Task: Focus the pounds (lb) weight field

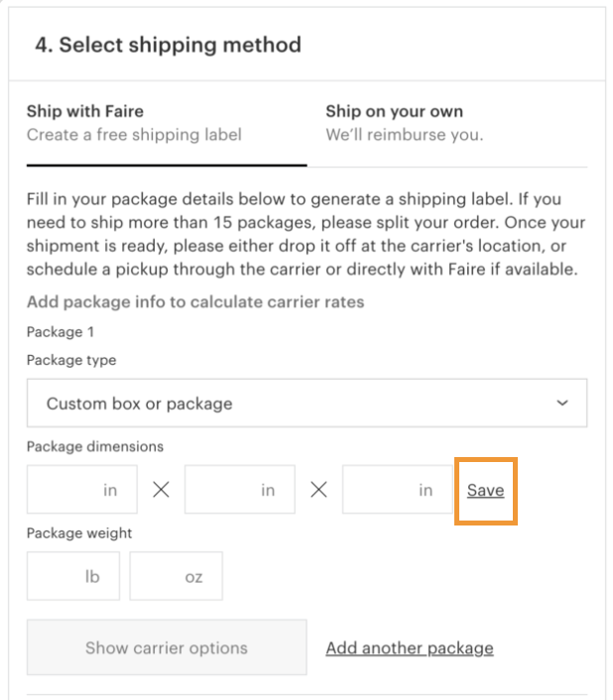Action: coord(72,576)
